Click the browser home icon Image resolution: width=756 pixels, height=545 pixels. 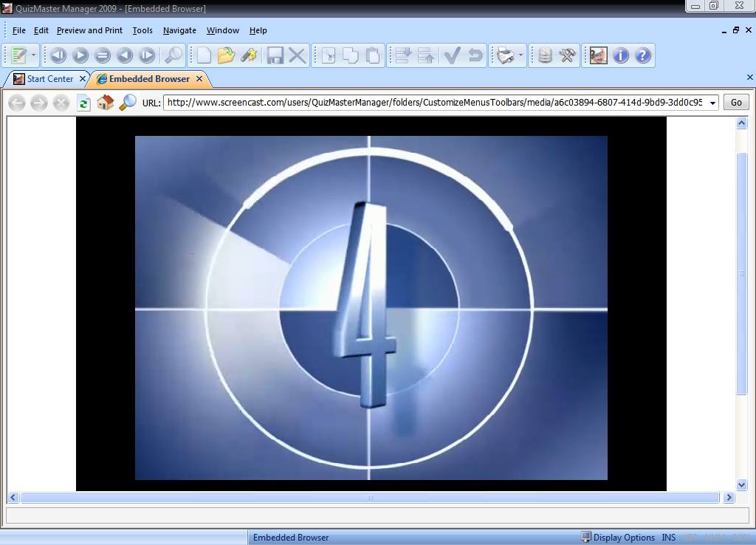tap(106, 102)
